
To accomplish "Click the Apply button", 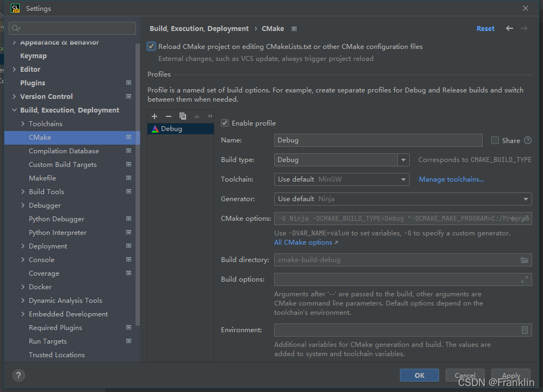I will (511, 375).
